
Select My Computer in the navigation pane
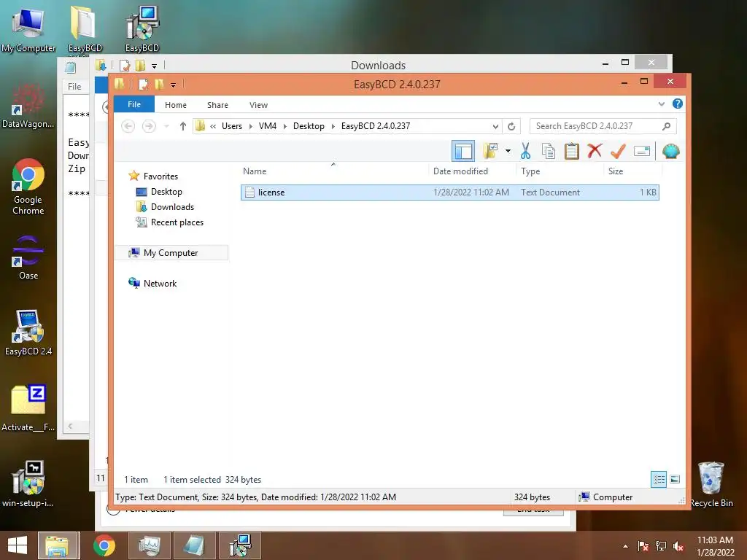coord(171,253)
